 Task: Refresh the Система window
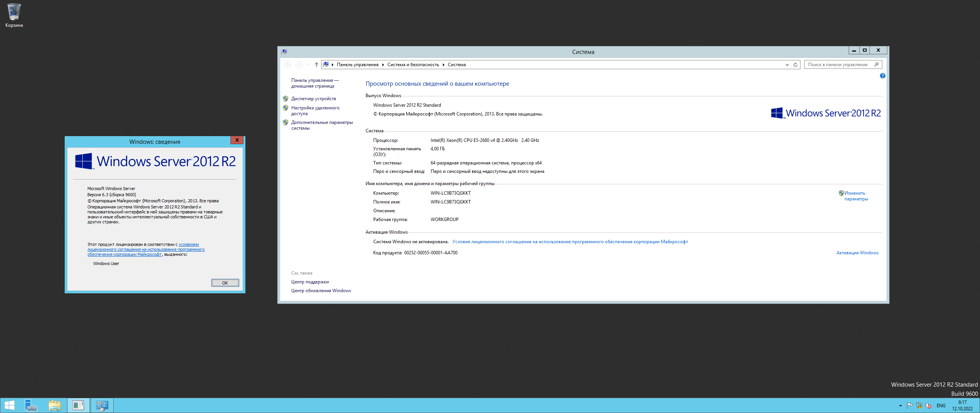[x=795, y=65]
